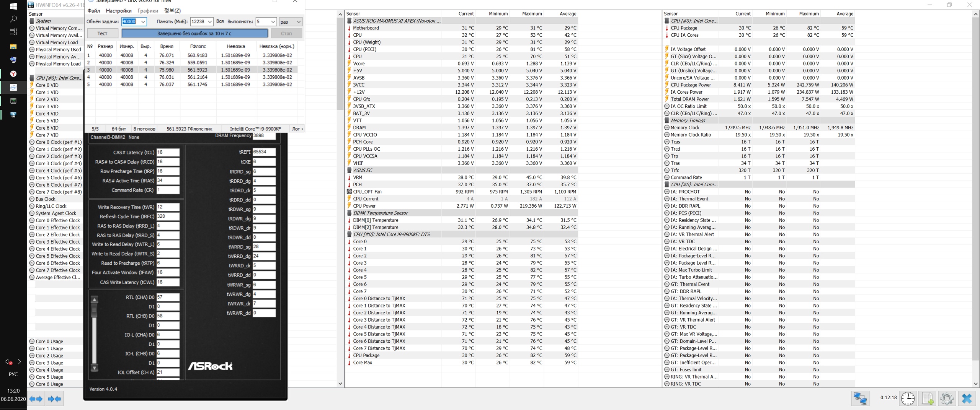
Task: Click the LinX completion progress bar
Action: [194, 34]
